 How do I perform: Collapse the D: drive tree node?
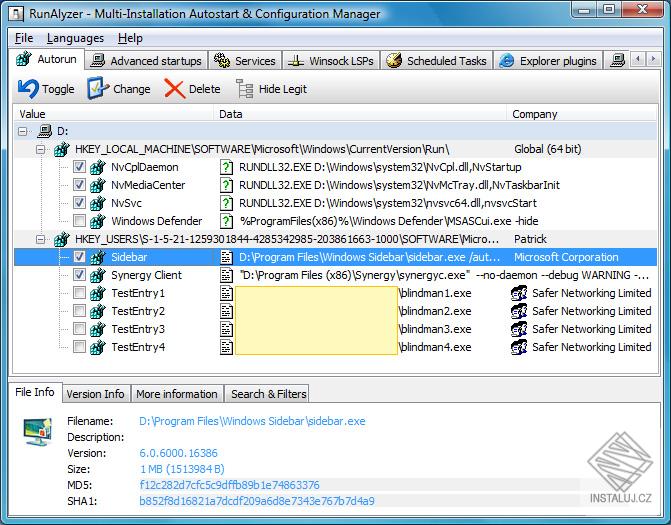(x=23, y=131)
